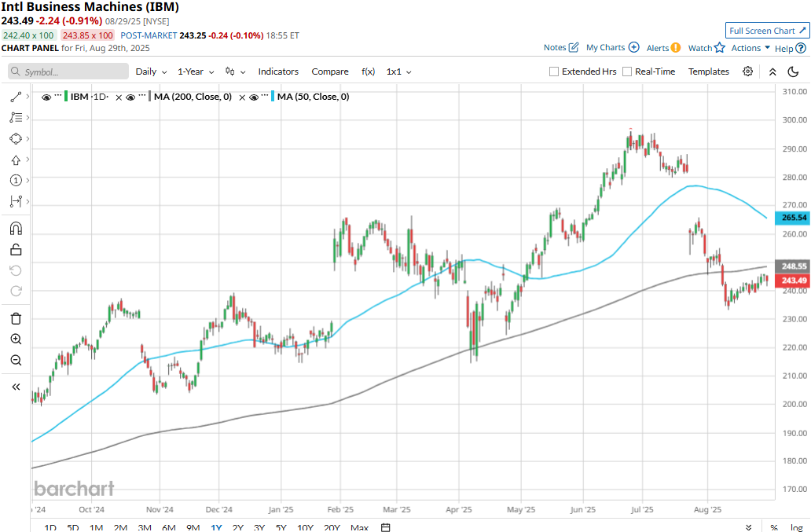Select the 6M time range tab
This screenshot has height=532, width=811.
pos(169,527)
